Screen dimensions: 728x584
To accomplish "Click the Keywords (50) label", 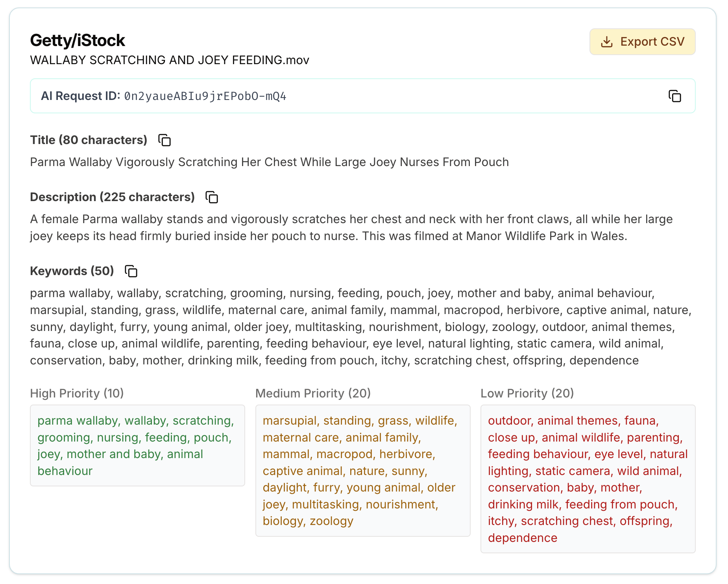I will [x=72, y=271].
